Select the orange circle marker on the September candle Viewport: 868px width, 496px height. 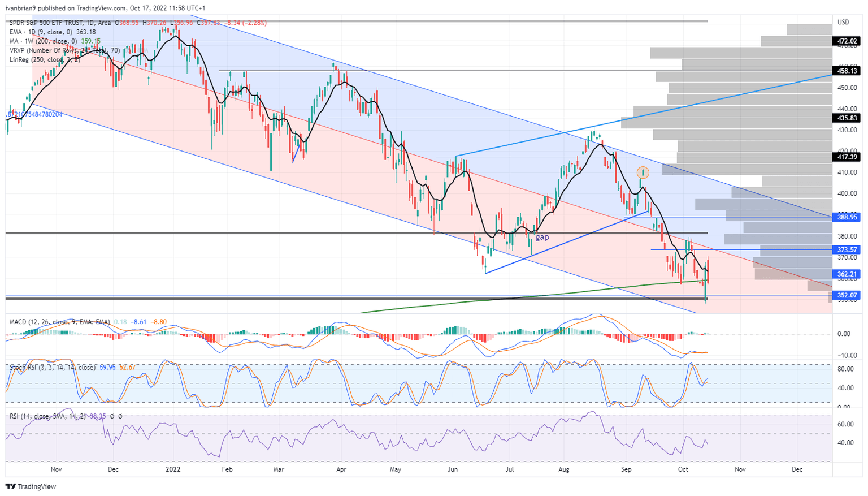[x=643, y=172]
